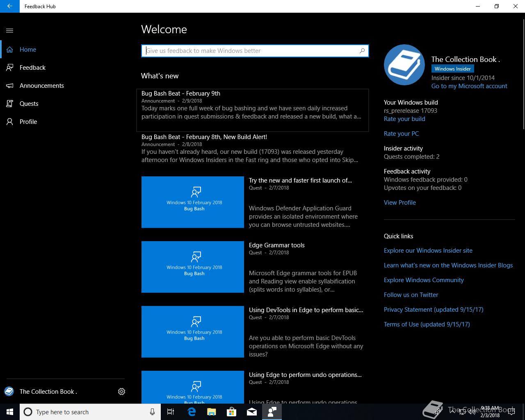Image resolution: width=525 pixels, height=420 pixels.
Task: Click the volume icon in system tray
Action: point(472,412)
